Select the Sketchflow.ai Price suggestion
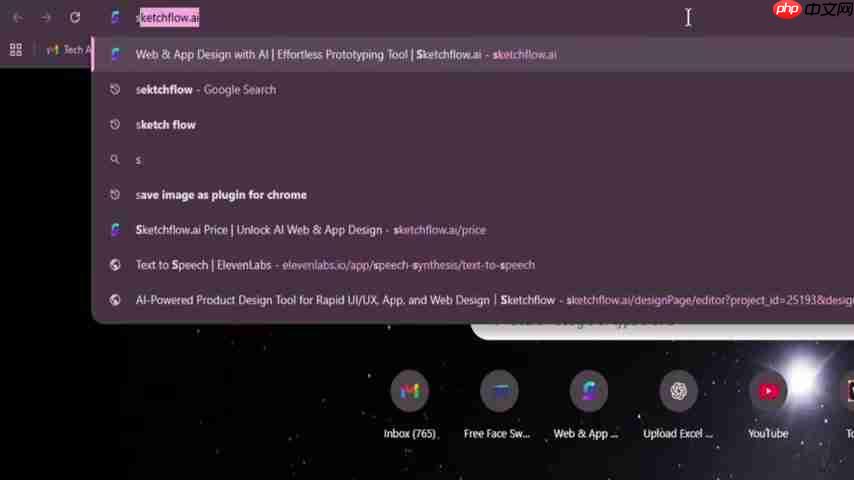The image size is (854, 480). tap(473, 230)
